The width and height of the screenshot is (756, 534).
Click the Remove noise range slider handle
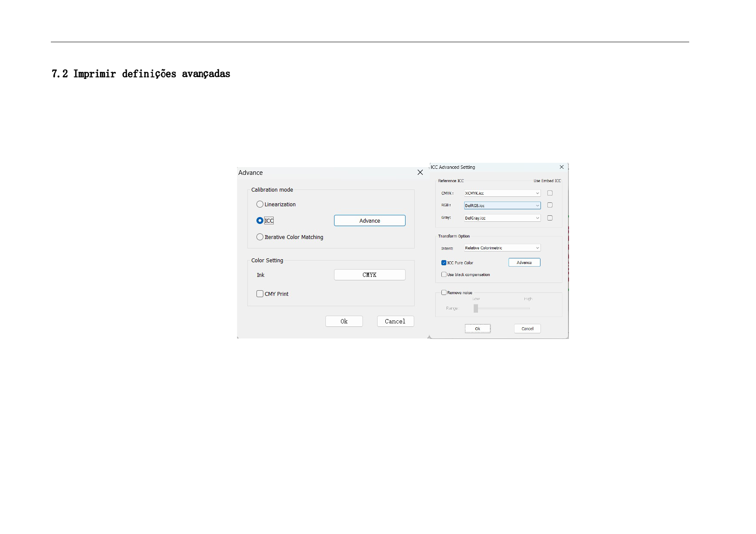tap(476, 308)
